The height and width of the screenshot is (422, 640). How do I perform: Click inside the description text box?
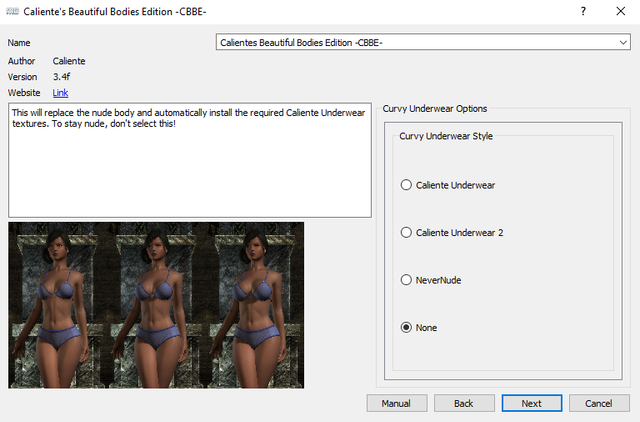tap(190, 160)
